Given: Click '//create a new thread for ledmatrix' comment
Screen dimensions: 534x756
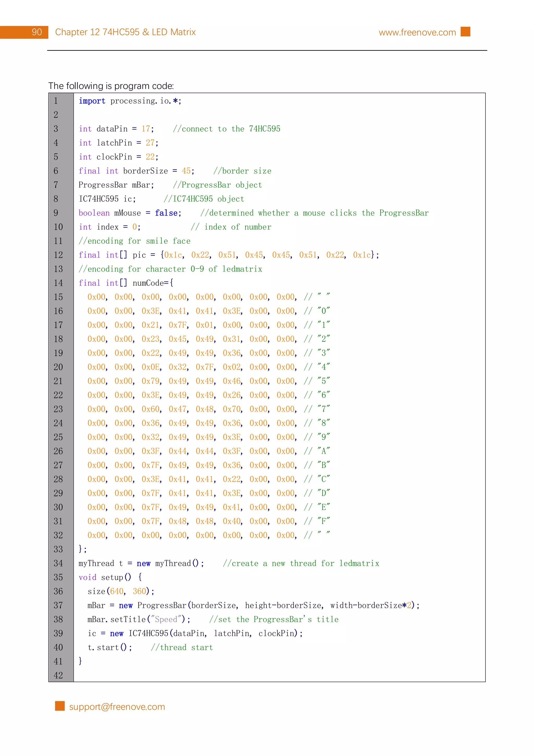Looking at the screenshot, I should point(301,563).
